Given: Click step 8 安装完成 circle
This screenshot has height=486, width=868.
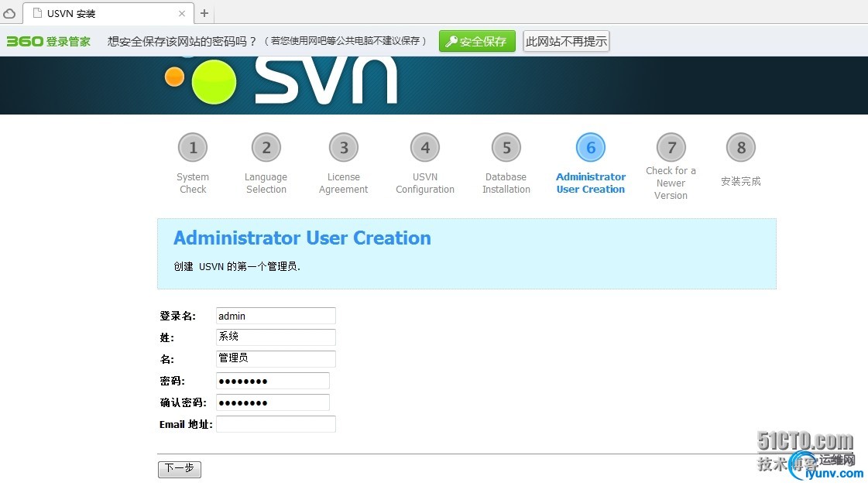Looking at the screenshot, I should (x=741, y=148).
